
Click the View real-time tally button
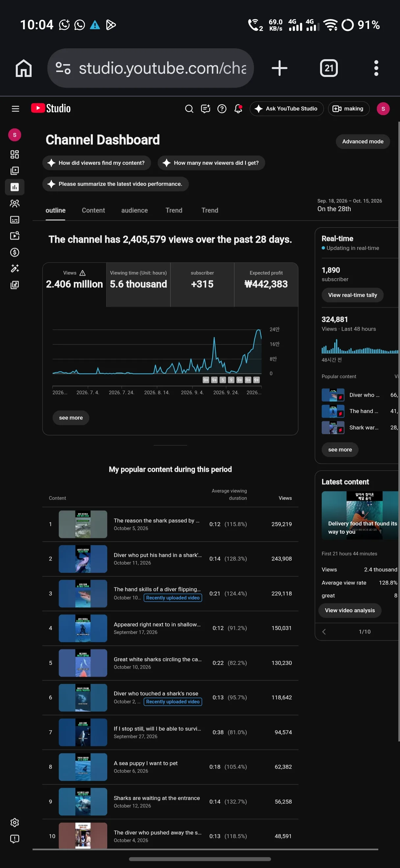click(353, 295)
